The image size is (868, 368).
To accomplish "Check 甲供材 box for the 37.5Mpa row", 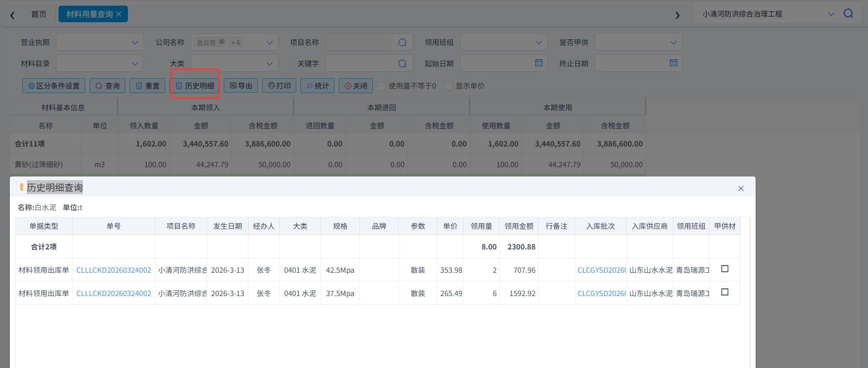I will click(x=725, y=292).
